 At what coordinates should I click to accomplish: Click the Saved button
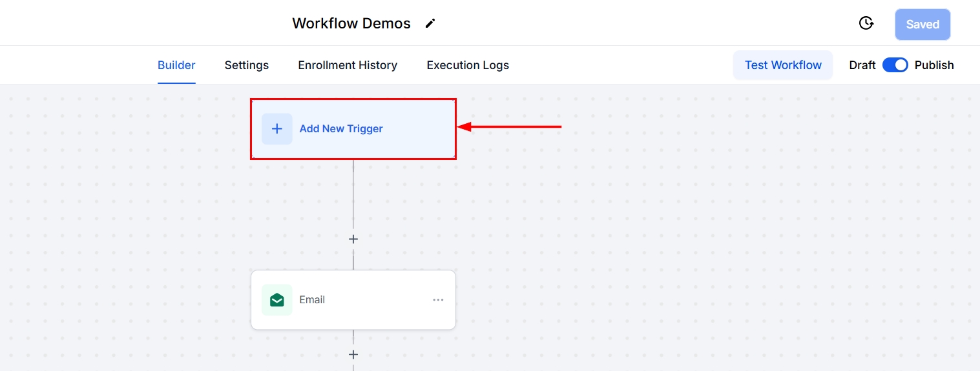click(922, 25)
